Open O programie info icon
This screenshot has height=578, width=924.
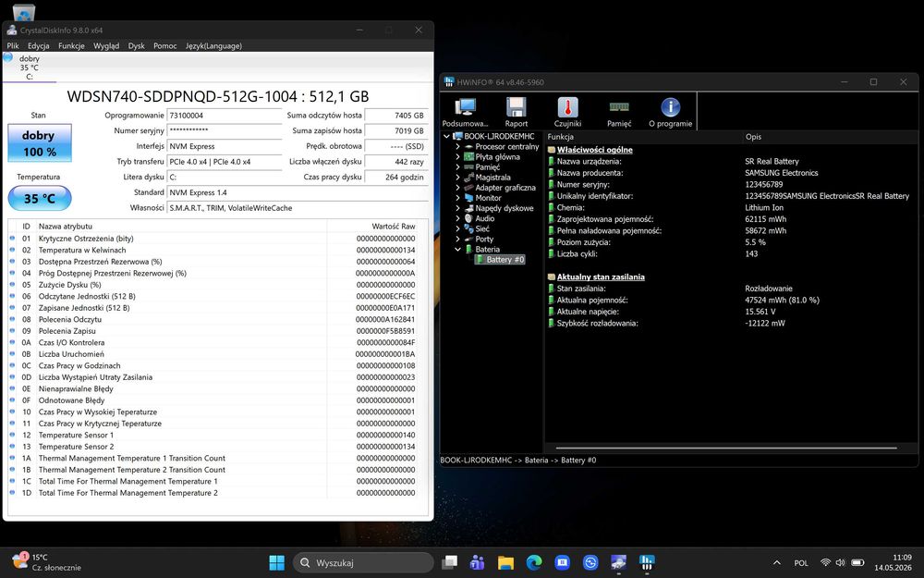point(670,112)
